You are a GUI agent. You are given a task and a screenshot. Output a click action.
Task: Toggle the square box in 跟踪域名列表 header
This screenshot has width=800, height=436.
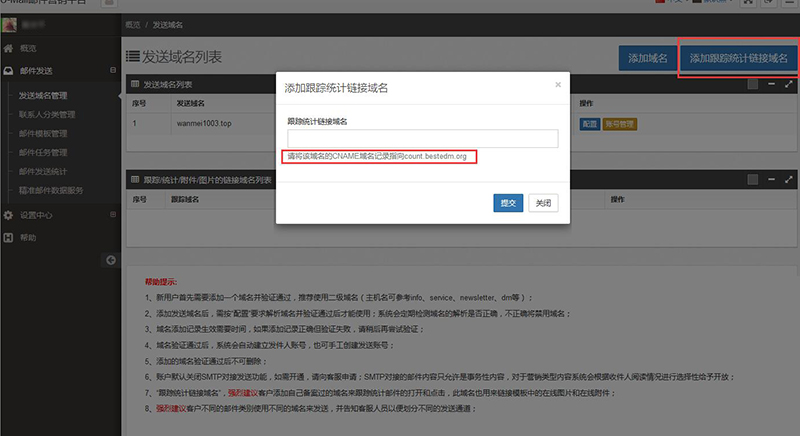click(753, 180)
